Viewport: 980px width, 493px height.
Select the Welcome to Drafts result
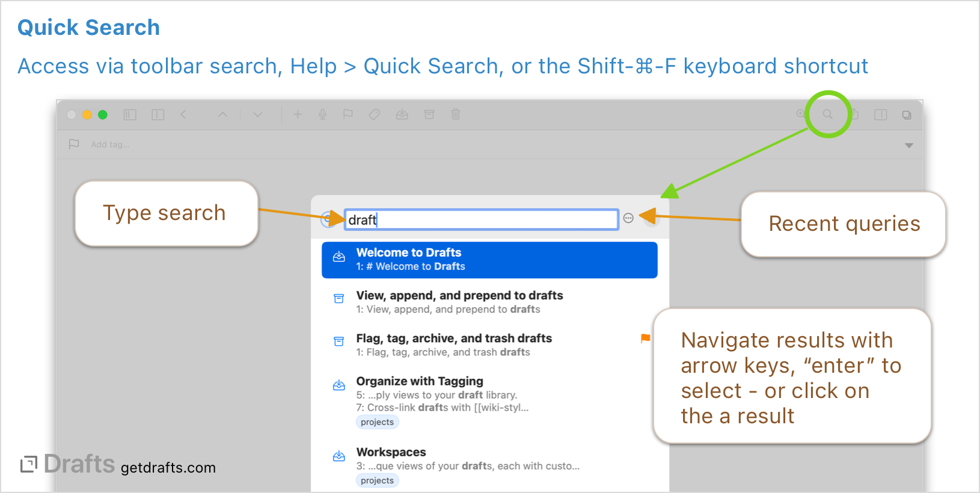[x=489, y=260]
